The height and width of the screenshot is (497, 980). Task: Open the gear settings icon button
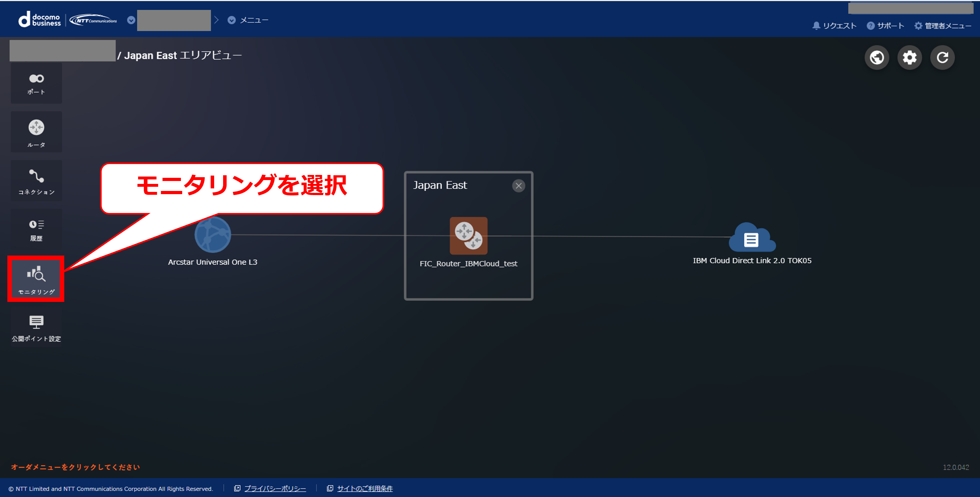tap(910, 58)
